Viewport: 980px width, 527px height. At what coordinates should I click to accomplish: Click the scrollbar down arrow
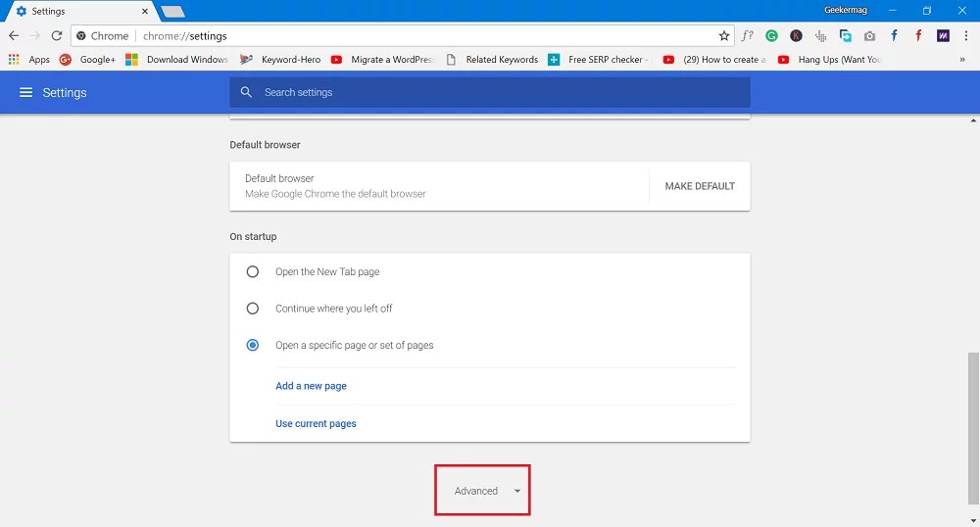974,521
